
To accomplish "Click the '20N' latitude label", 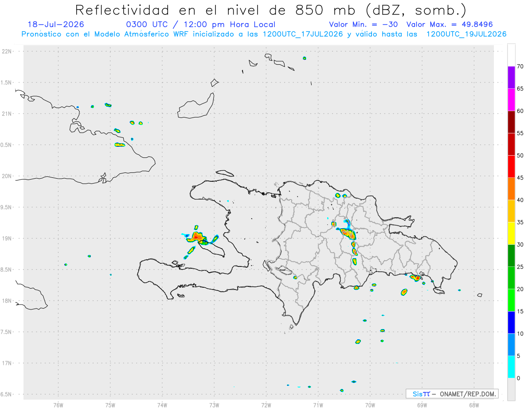I will coord(7,176).
